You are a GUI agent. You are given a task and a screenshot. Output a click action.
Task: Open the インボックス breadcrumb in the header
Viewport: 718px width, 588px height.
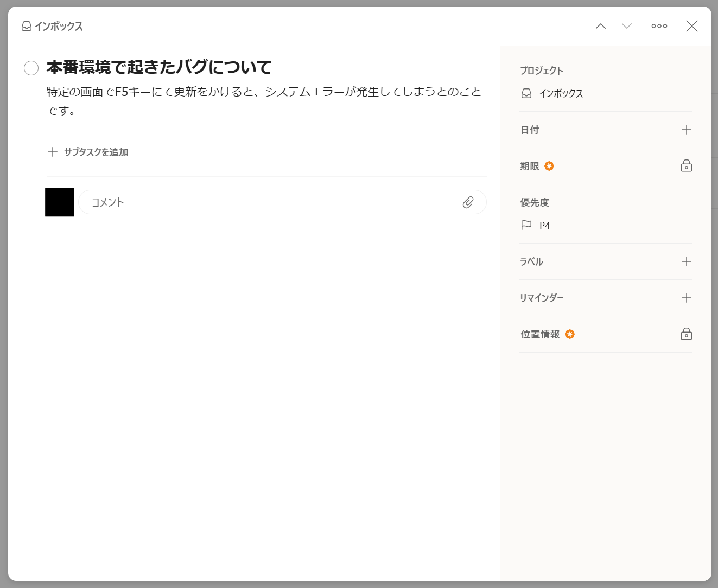point(52,26)
